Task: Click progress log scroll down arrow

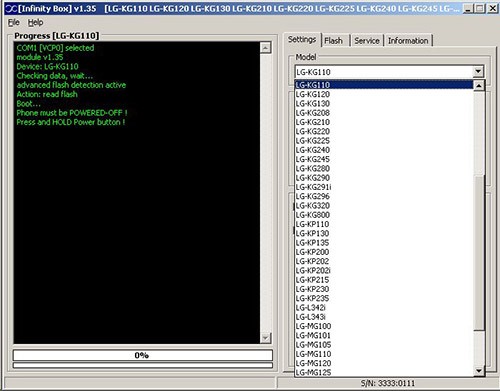Action: click(266, 338)
